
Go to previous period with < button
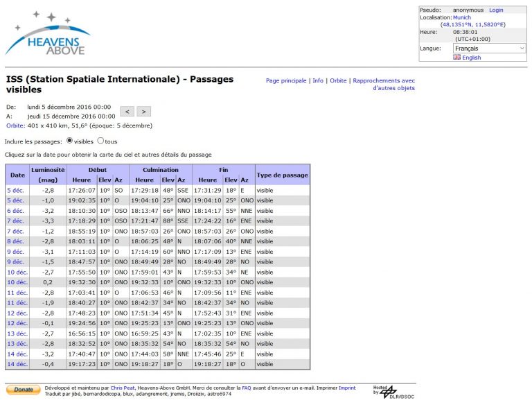pyautogui.click(x=127, y=112)
